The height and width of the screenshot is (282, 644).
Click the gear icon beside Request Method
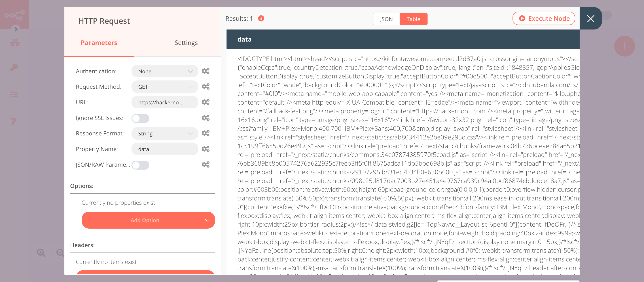(205, 86)
